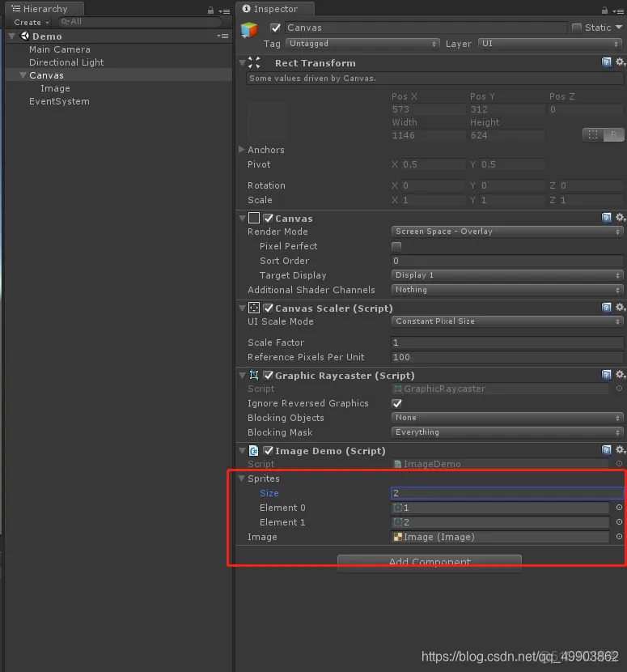Lock the Inspector panel
Viewport: 627px width, 672px height.
tap(604, 10)
